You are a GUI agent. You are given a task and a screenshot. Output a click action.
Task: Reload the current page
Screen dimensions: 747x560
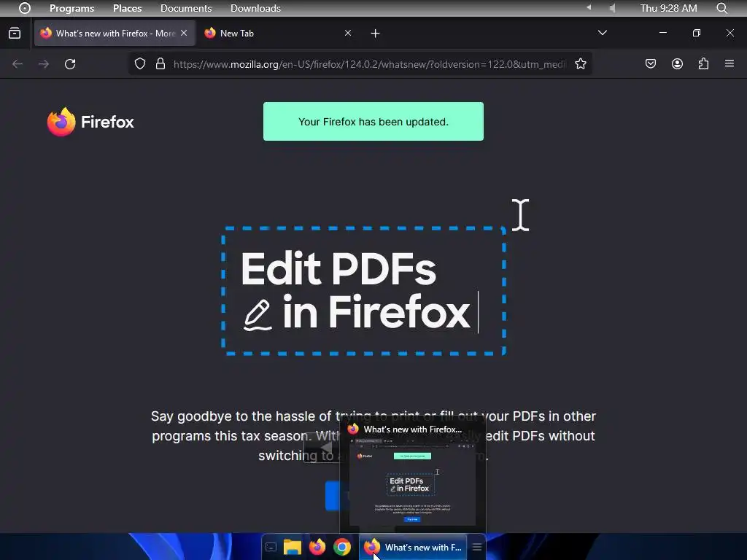pyautogui.click(x=70, y=64)
